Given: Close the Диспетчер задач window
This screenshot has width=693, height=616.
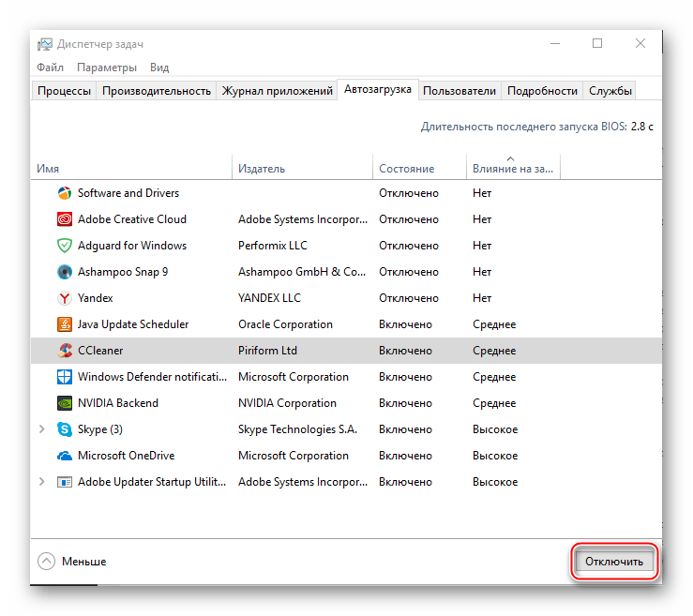Looking at the screenshot, I should [640, 43].
